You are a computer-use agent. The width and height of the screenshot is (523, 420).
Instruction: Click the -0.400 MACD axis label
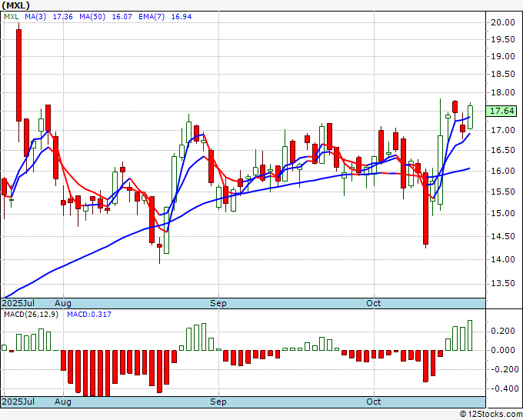click(503, 388)
